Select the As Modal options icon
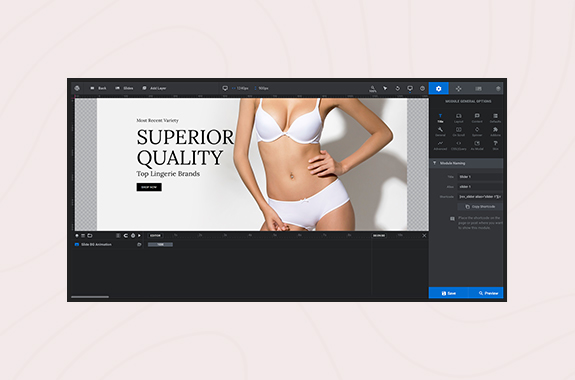 coord(477,146)
